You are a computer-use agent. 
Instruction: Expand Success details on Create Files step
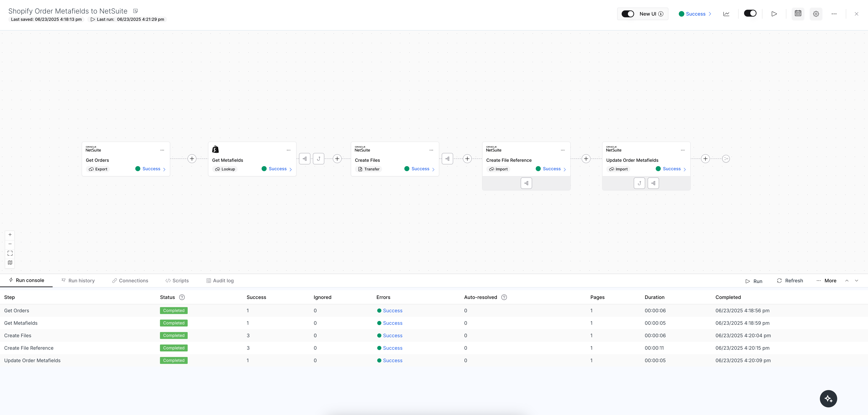(x=420, y=169)
